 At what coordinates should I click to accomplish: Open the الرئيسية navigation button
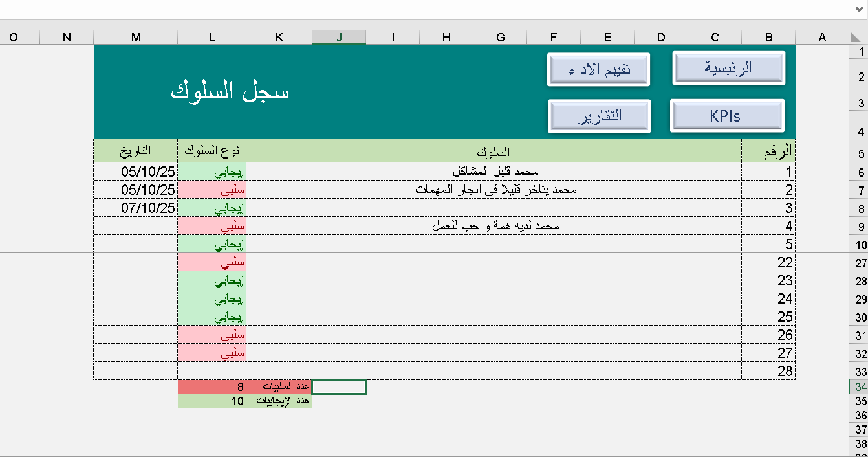coord(727,68)
